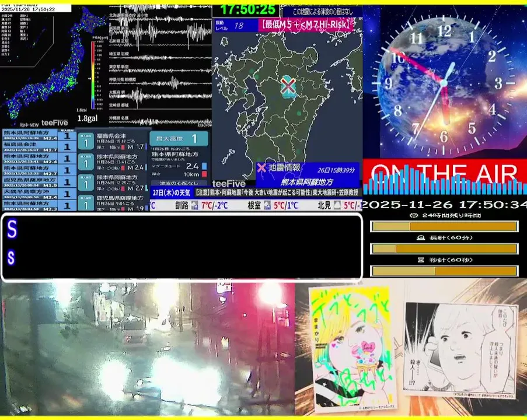Click the street live camera feed
Screen dimensions: 527x420
pos(148,348)
